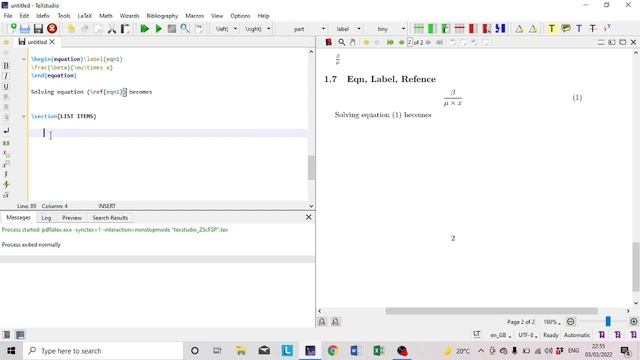
Task: Switch to the Search Results tab
Action: 110,218
